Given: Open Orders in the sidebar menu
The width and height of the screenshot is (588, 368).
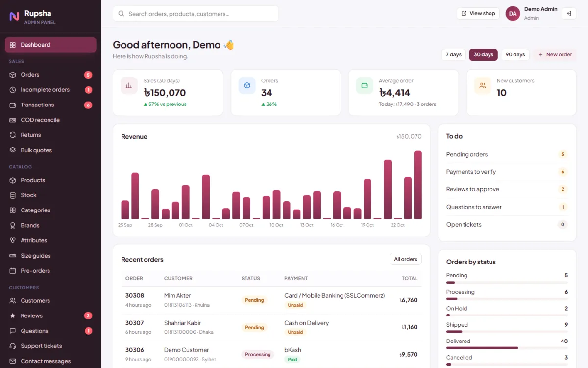Looking at the screenshot, I should tap(50, 75).
